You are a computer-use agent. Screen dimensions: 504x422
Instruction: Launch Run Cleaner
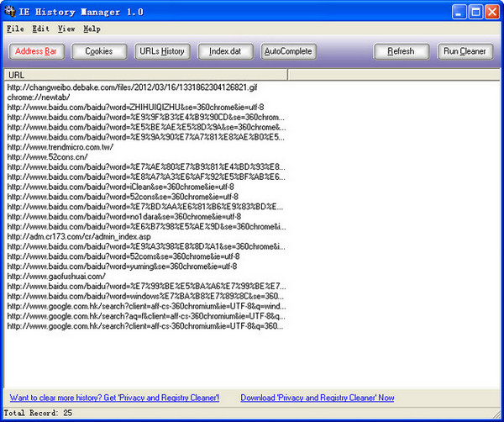(465, 51)
